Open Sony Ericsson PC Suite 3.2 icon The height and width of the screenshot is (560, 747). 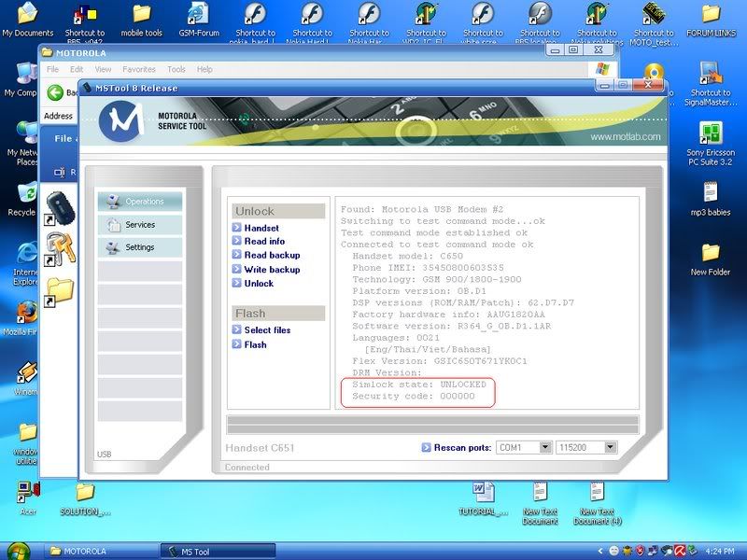click(x=711, y=144)
